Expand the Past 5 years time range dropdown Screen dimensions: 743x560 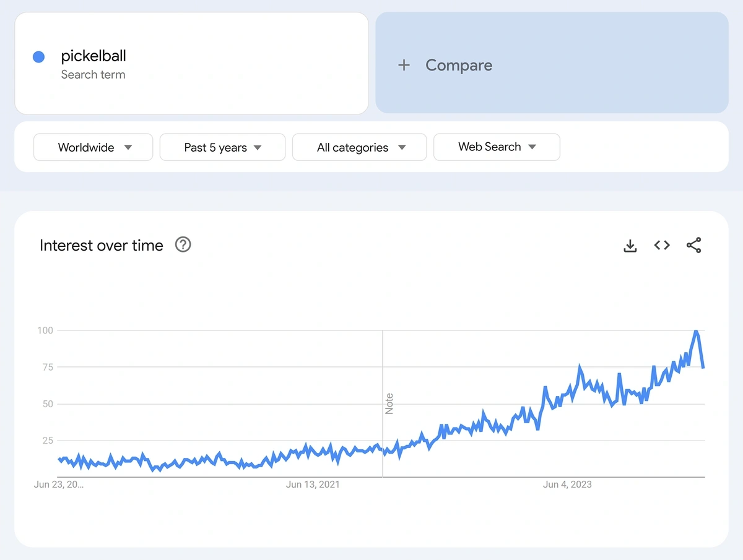(222, 147)
